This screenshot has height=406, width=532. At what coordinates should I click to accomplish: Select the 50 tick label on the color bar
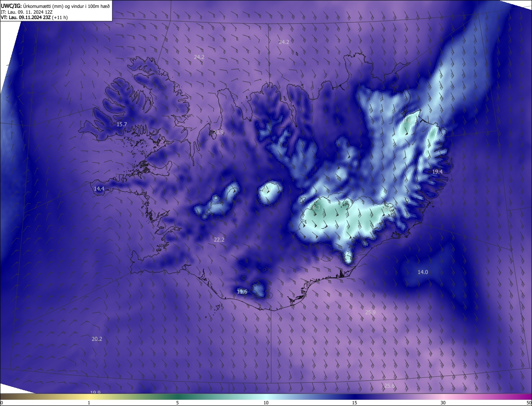(x=529, y=403)
